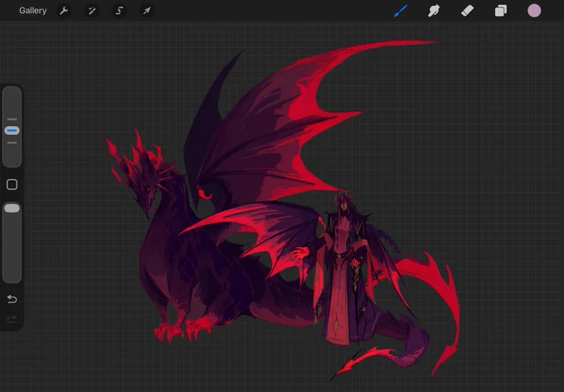Select the Eraser tool
Viewport: 564px width, 392px height.
tap(467, 11)
